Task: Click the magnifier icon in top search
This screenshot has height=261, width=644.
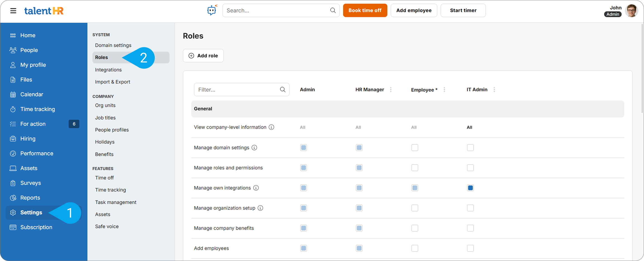Action: [x=333, y=10]
